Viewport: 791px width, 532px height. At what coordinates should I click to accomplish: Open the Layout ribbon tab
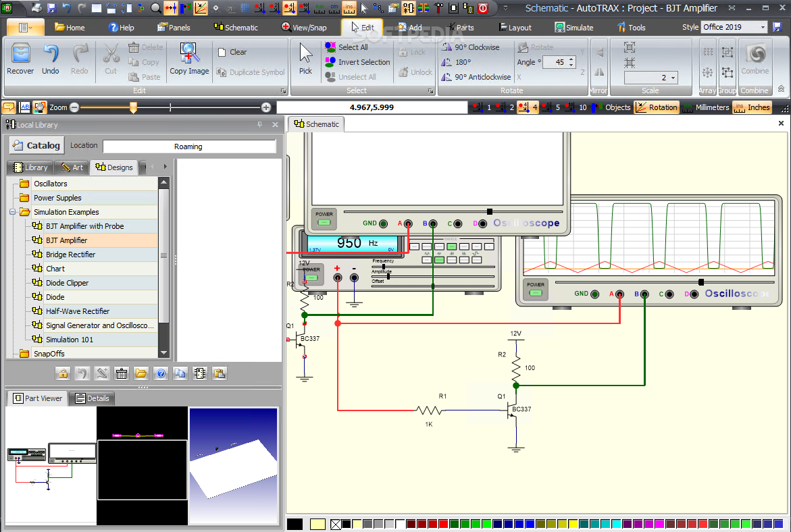[515, 27]
